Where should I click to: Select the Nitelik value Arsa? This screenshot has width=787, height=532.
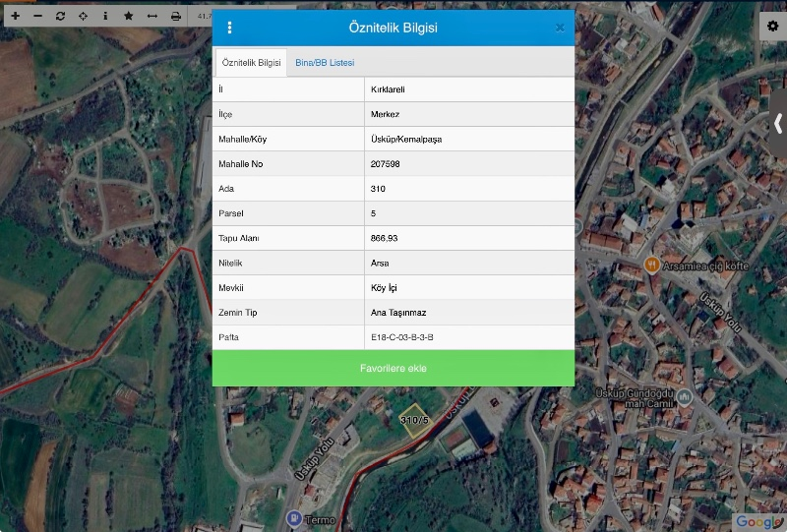469,263
